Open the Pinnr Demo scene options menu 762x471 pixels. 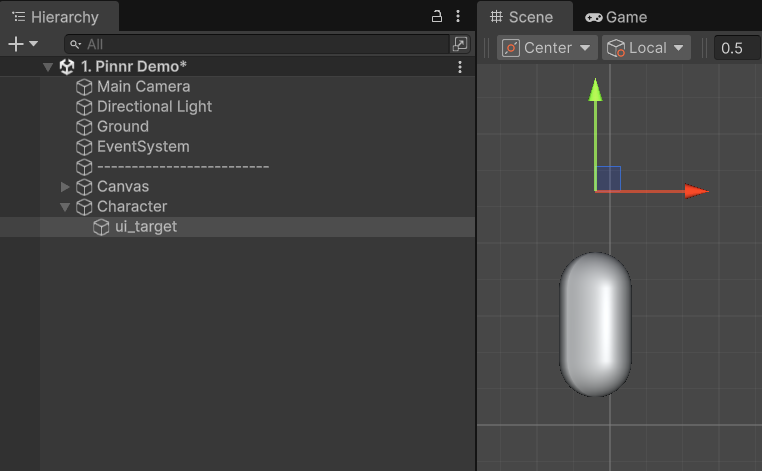(x=460, y=67)
